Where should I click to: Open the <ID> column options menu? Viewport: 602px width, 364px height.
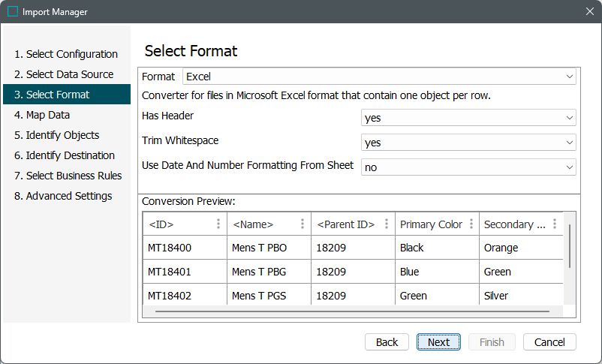[218, 224]
